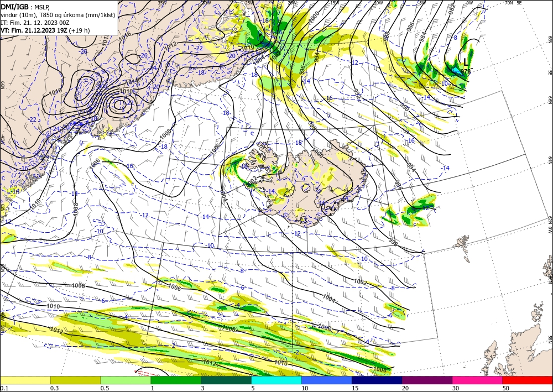This screenshot has height=392, width=553.
Task: Pick the blue 10–15 mm legend swatch
Action: [x=327, y=380]
